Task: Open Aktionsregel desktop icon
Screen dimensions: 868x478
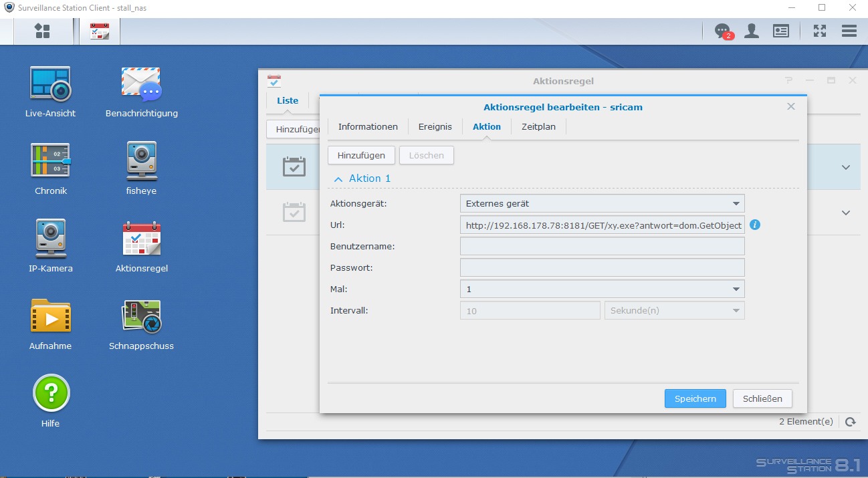Action: pyautogui.click(x=142, y=246)
